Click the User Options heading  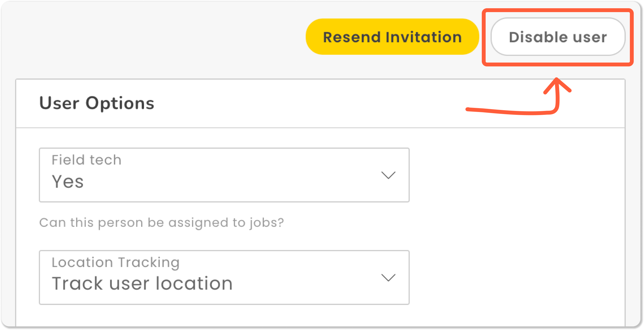click(x=97, y=103)
